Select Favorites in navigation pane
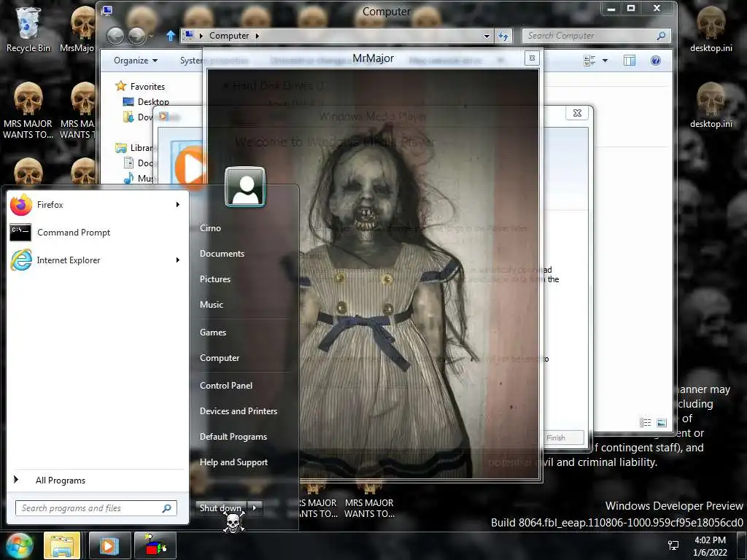 coord(147,87)
